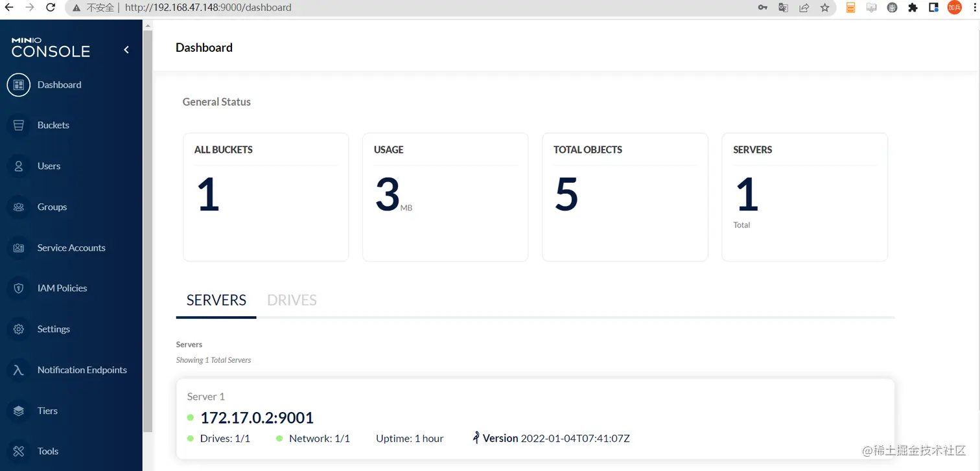
Task: Bookmark this page with the star icon
Action: pyautogui.click(x=824, y=8)
